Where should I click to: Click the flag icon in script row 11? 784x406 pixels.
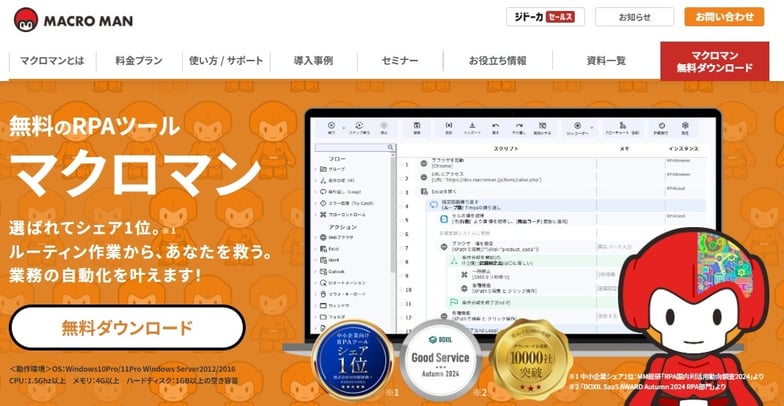pos(454,302)
